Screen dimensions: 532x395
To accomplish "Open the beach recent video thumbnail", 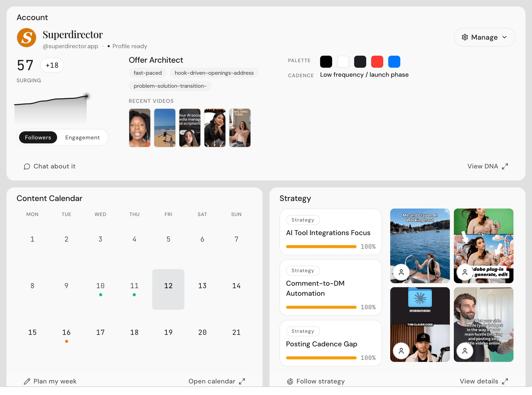I will point(165,128).
